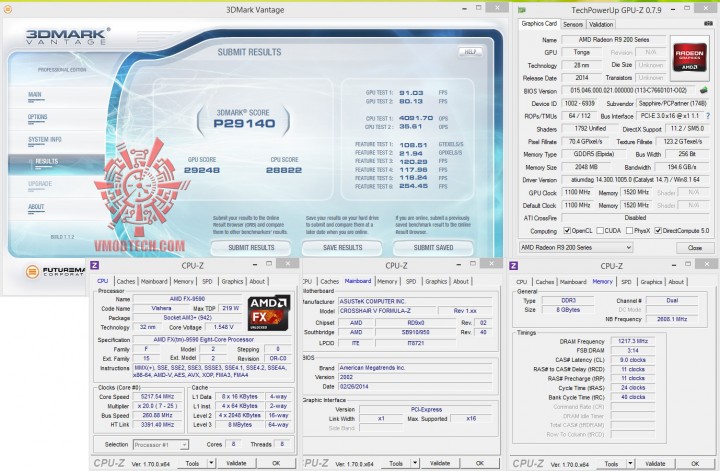Click the 3DMark Vantage logo
The width and height of the screenshot is (720, 471).
(67, 36)
